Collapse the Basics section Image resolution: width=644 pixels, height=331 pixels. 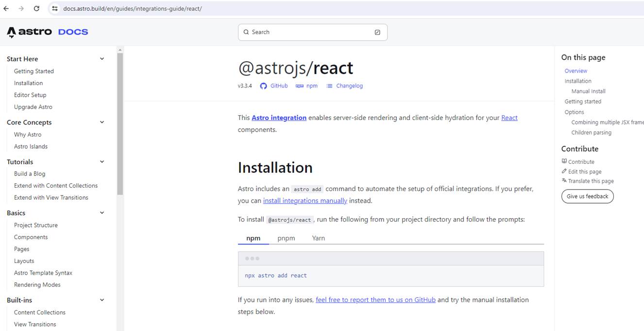coord(102,213)
